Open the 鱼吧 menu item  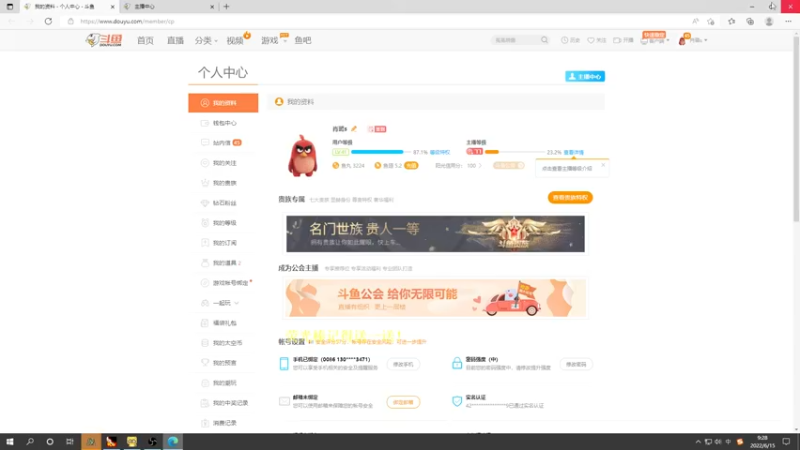[303, 40]
